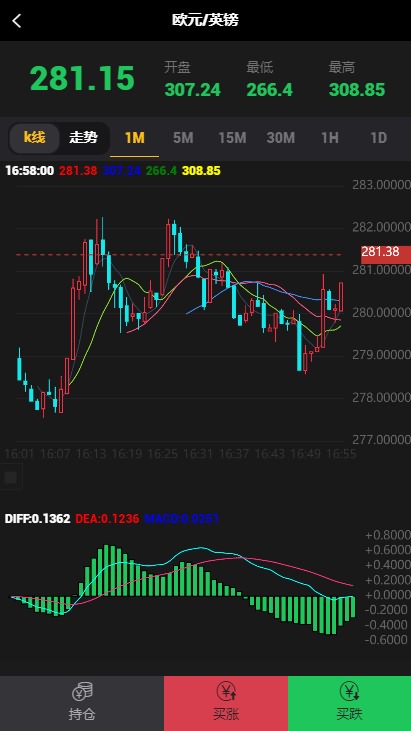411x731 pixels.
Task: Click the MACD histogram's tallest green bar
Action: coord(106,570)
